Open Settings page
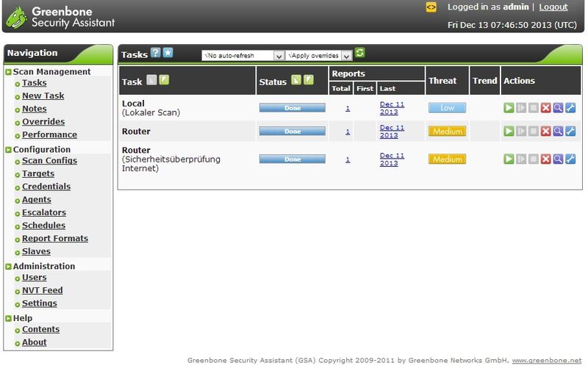588x371 pixels. [40, 303]
